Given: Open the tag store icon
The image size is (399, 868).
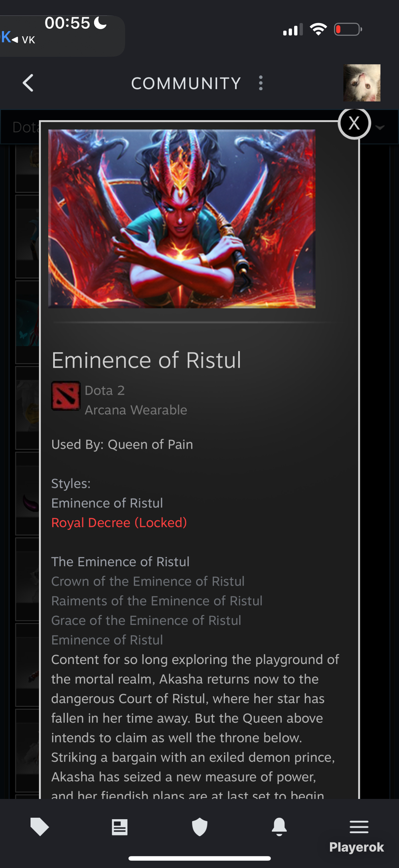Looking at the screenshot, I should click(40, 826).
